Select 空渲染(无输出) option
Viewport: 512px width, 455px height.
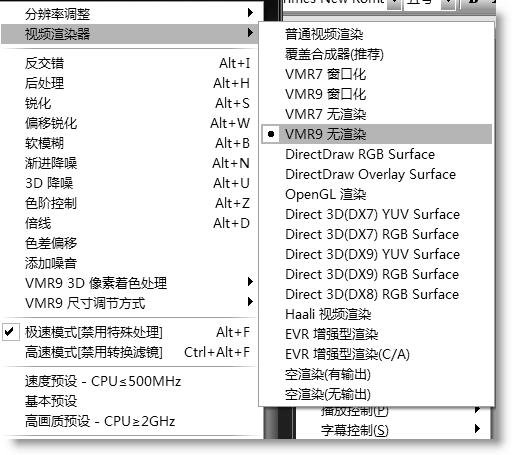pos(377,394)
